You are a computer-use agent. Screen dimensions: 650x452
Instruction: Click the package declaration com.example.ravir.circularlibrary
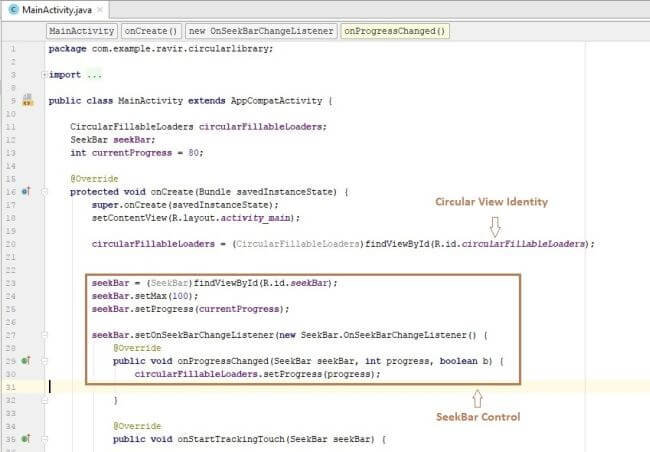(182, 49)
